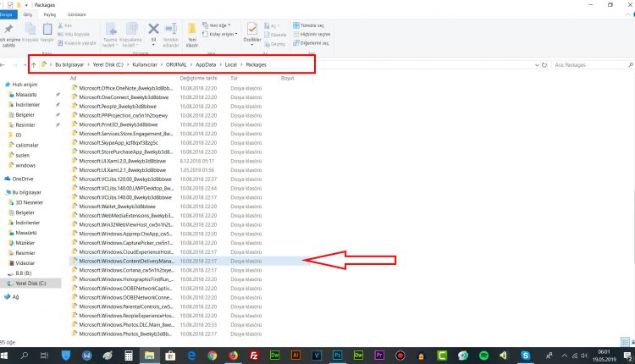Click the Kopyala icon in the ribbon
Screen dimensions: 635x364
(30, 29)
